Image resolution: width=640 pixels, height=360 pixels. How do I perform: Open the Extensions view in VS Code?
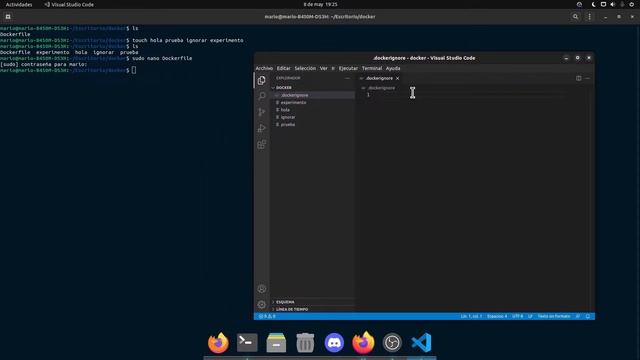coord(262,144)
